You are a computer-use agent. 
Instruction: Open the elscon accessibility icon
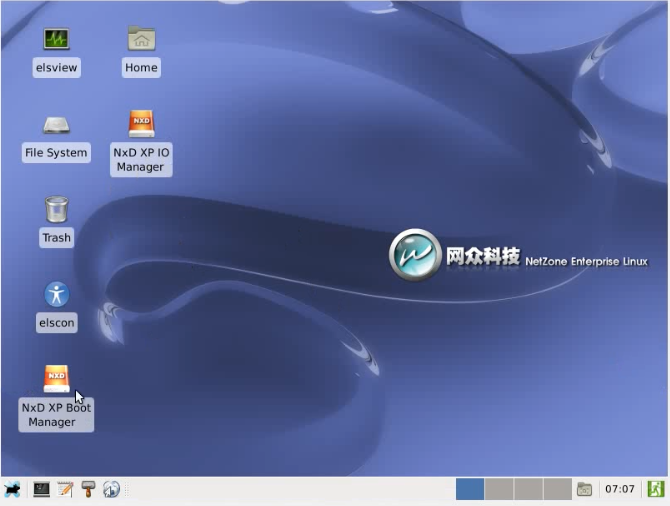[x=56, y=294]
